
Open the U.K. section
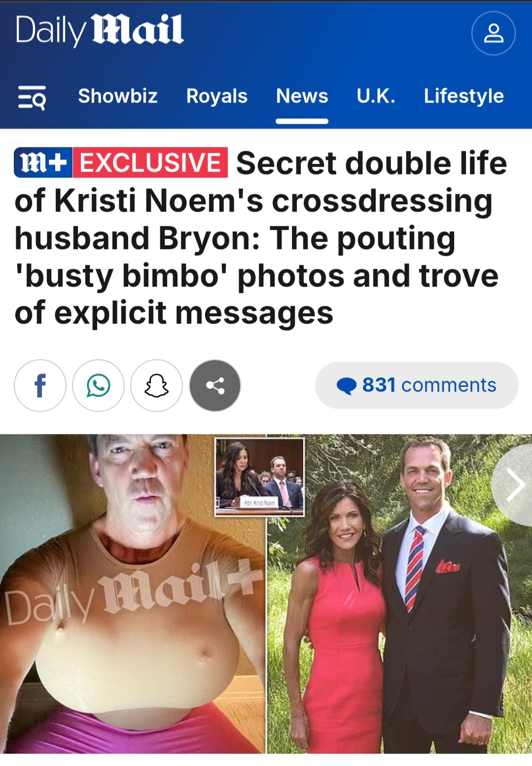pyautogui.click(x=376, y=96)
